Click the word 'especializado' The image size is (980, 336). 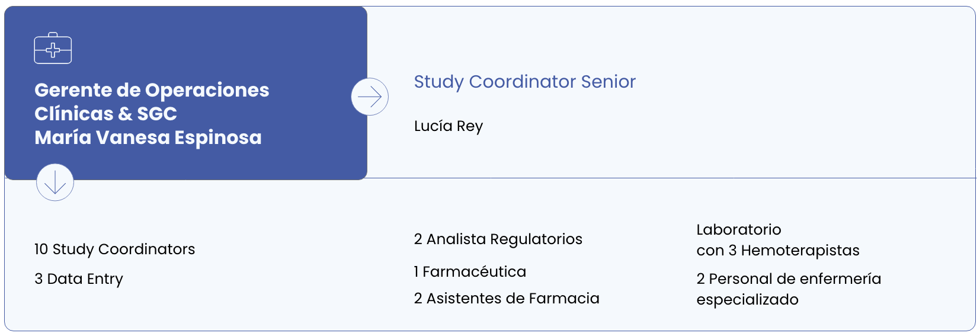coord(747,299)
